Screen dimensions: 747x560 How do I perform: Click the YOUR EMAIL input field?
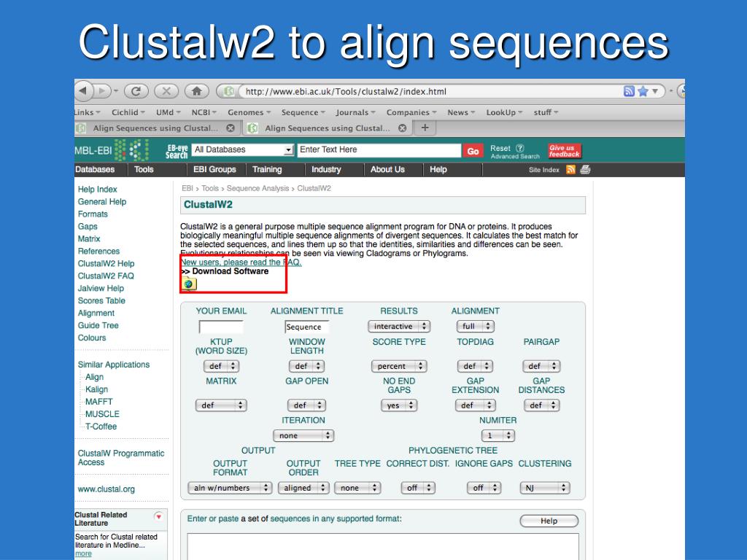pyautogui.click(x=221, y=326)
